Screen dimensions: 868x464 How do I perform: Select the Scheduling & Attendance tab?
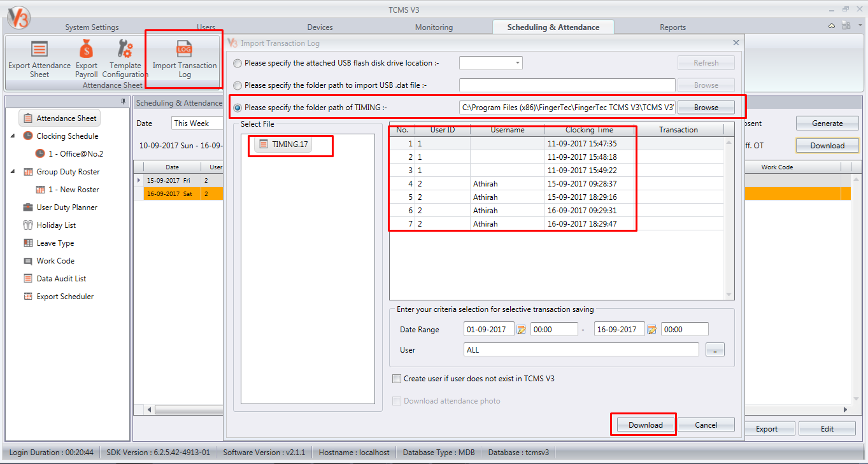coord(553,27)
